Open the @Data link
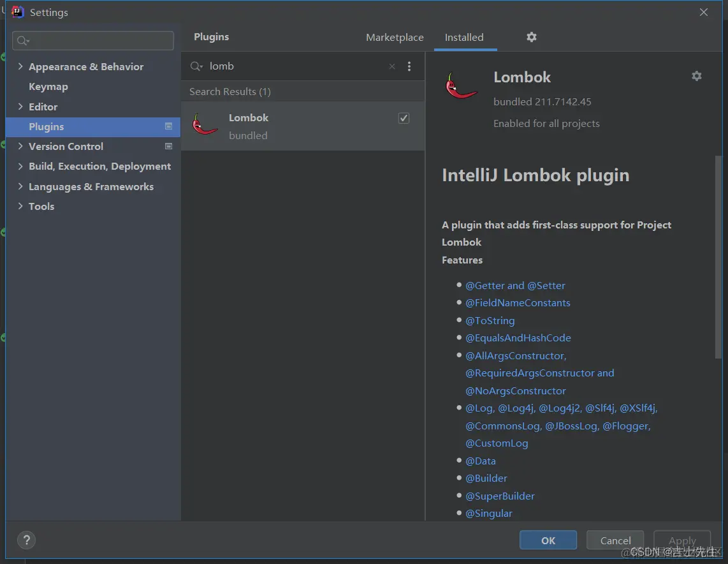The width and height of the screenshot is (728, 564). pos(481,461)
